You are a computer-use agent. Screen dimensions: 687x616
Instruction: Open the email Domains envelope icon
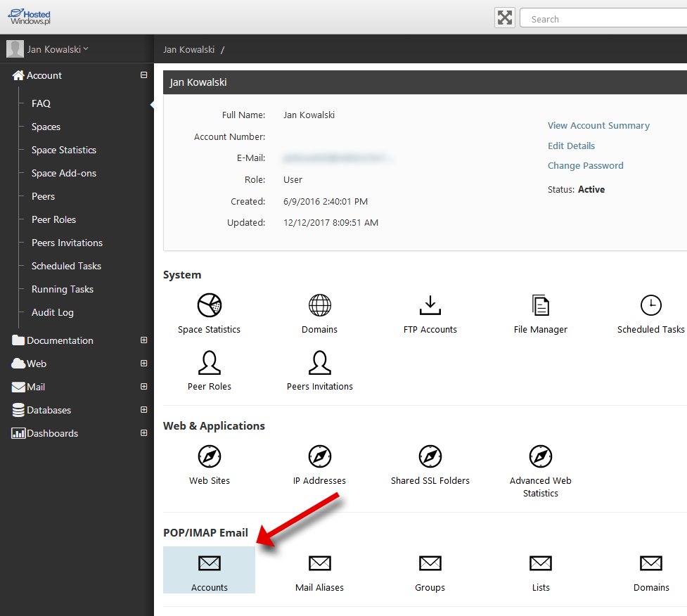pyautogui.click(x=651, y=563)
